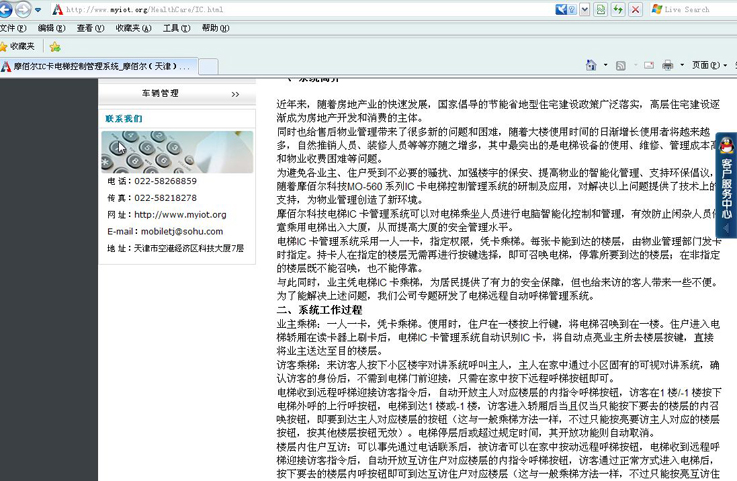Click the Live Search input box
The height and width of the screenshot is (481, 737).
(x=693, y=9)
